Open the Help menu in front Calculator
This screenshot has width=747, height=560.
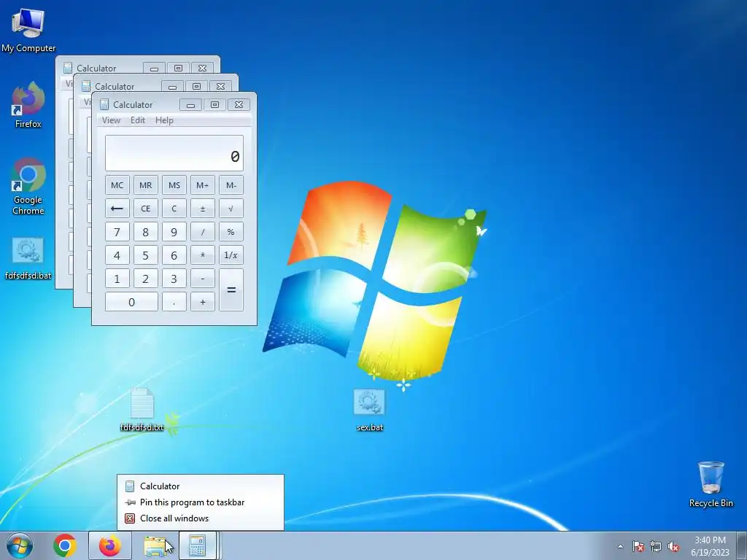164,120
